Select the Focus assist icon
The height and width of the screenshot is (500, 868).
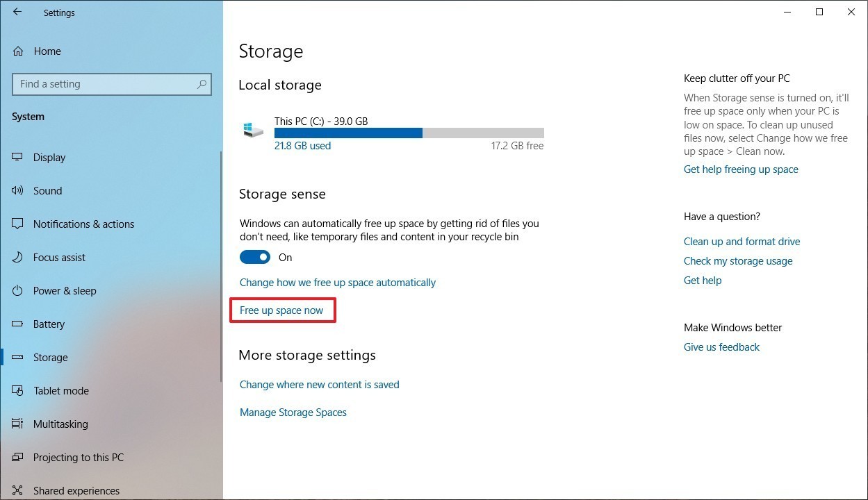[x=16, y=257]
